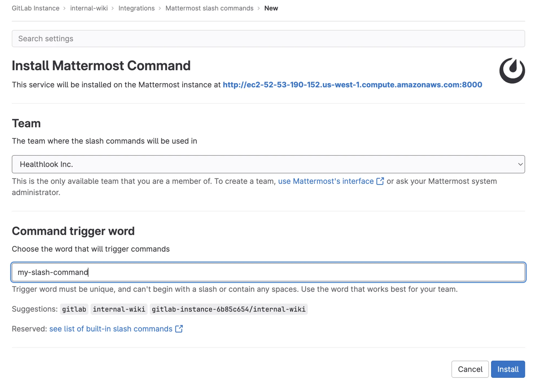This screenshot has height=392, width=546.
Task: Click the Team section heading
Action: pos(26,123)
